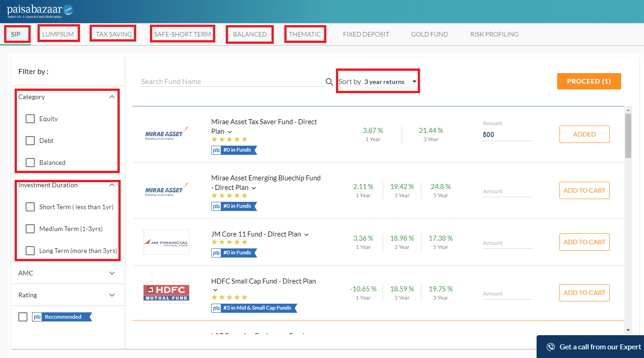Select the BALANCED tab
The height and width of the screenshot is (358, 644).
(x=250, y=34)
